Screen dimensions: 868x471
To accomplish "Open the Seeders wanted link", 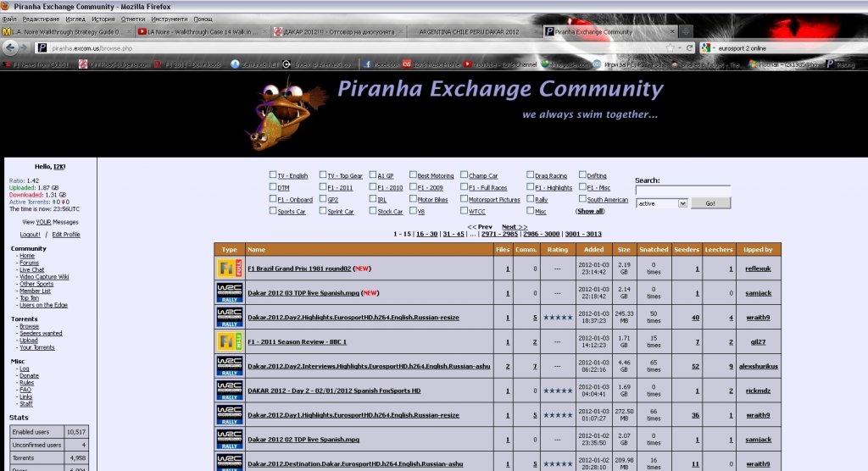I will pyautogui.click(x=41, y=334).
